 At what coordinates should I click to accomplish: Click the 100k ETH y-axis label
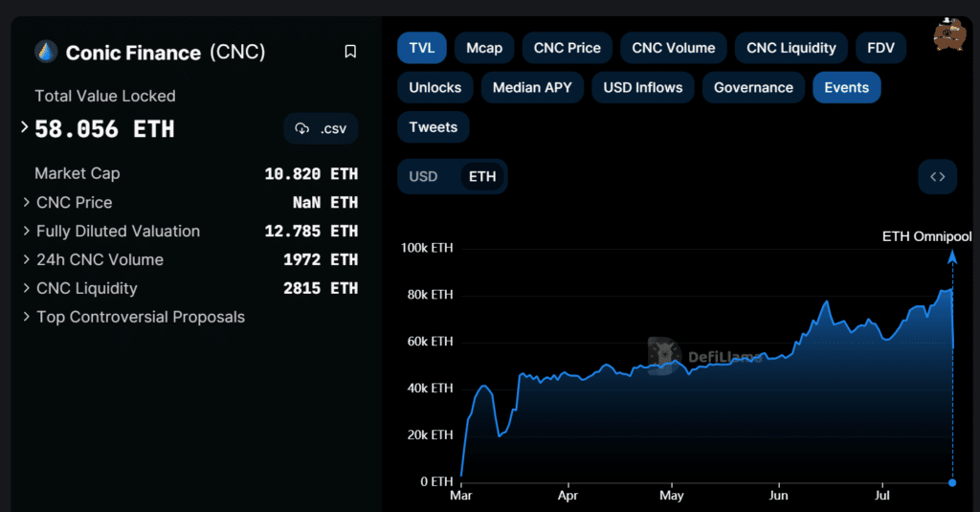[427, 248]
